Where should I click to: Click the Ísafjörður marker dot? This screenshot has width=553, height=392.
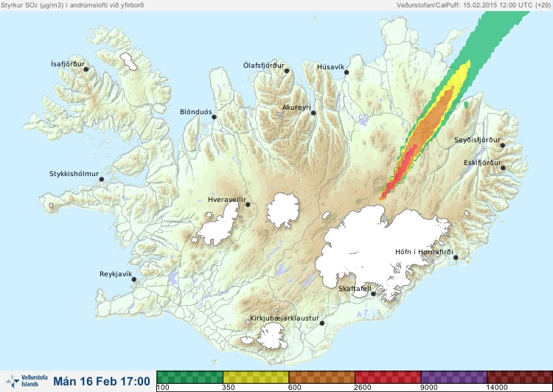point(86,69)
